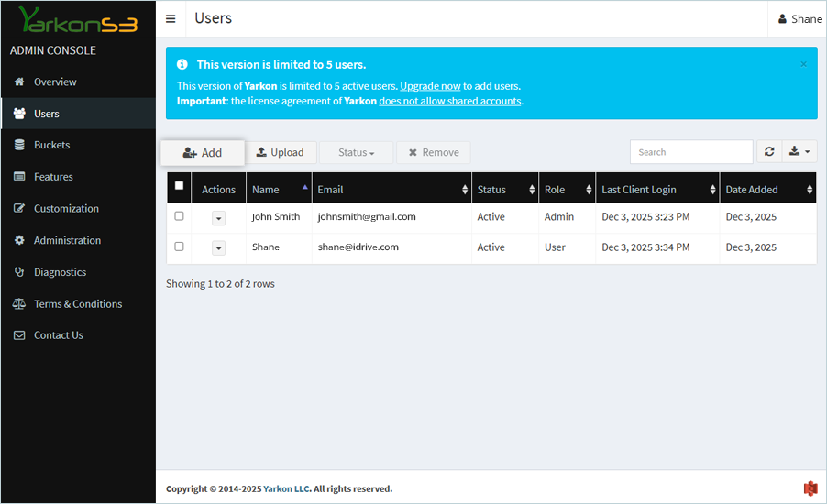Click the refresh table icon

click(x=768, y=152)
